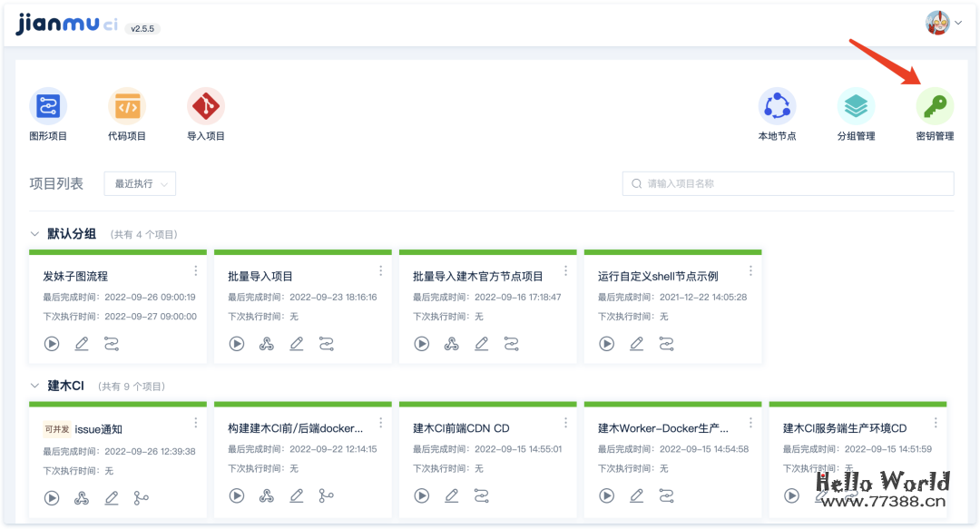
Task: Collapse the 默认分组 group
Action: 34,234
